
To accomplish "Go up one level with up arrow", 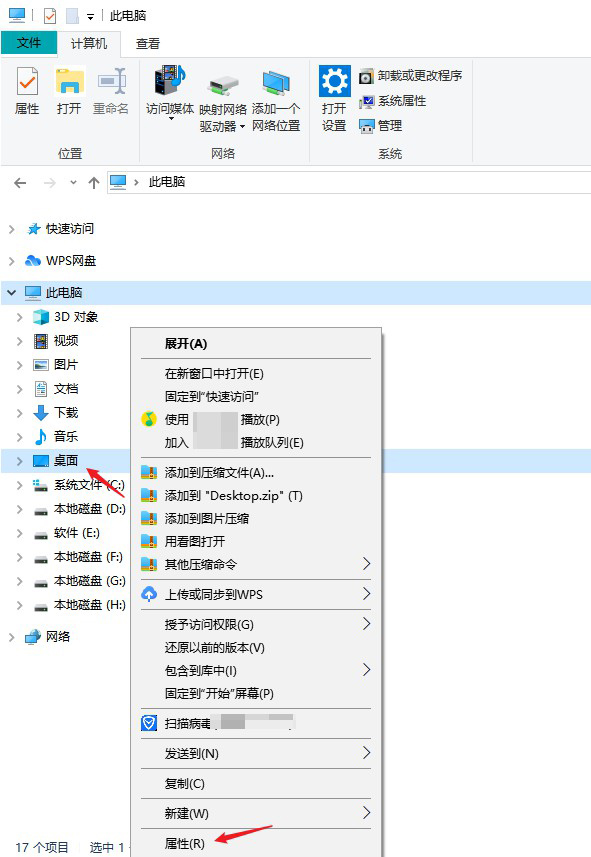I will click(x=94, y=183).
